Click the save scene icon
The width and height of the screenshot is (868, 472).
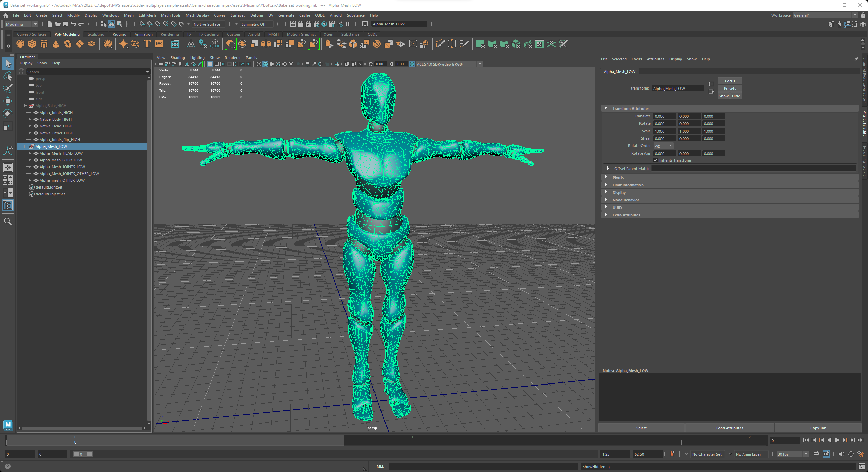pyautogui.click(x=65, y=24)
